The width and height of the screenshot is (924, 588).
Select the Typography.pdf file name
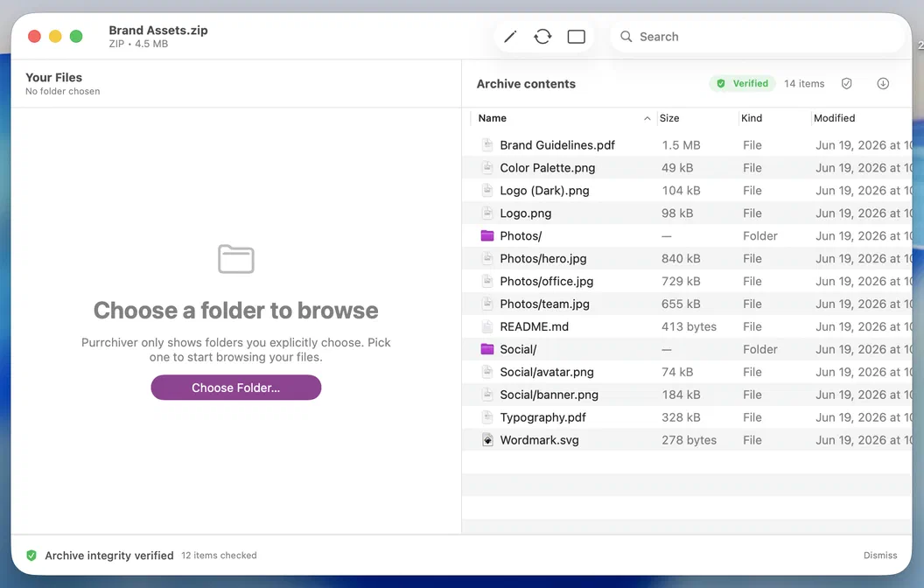pos(543,417)
